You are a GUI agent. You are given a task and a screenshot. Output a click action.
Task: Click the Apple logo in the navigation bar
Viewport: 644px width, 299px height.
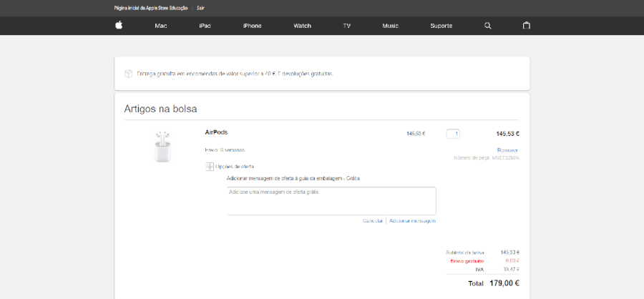click(x=119, y=26)
